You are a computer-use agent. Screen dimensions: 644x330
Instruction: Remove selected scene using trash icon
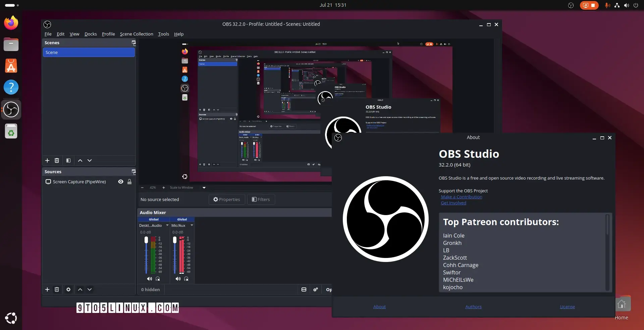pos(57,160)
